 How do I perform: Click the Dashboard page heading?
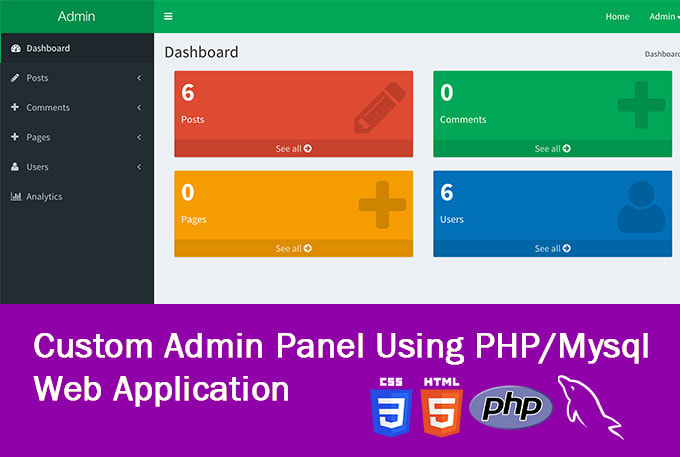click(x=201, y=52)
